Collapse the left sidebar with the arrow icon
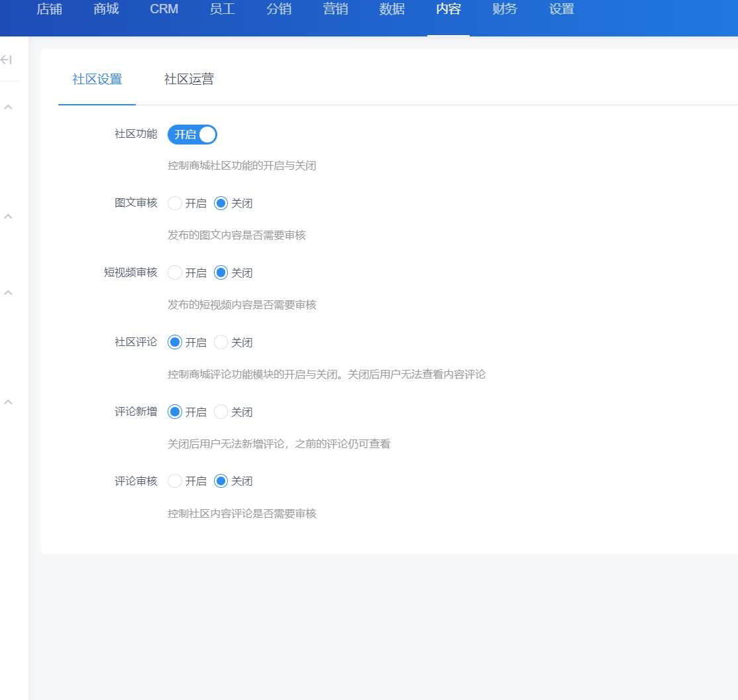Viewport: 738px width, 700px height. 7,60
